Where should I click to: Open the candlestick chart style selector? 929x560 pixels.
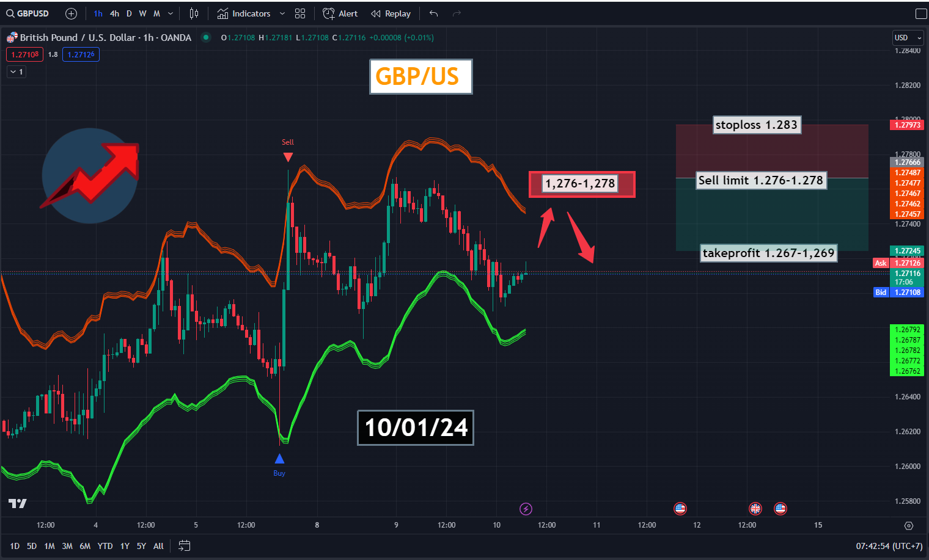pos(194,13)
